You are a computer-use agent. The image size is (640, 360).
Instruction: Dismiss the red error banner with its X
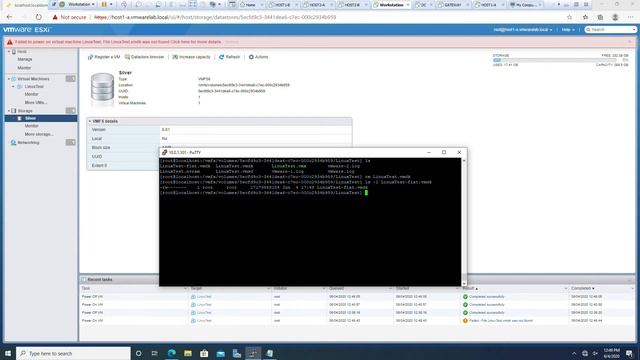(x=629, y=42)
